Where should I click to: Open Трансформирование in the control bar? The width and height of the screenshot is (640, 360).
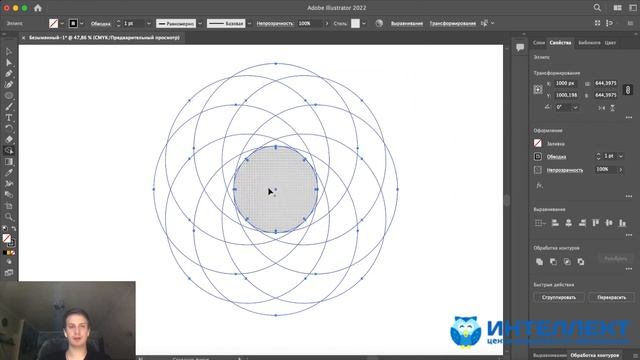click(452, 24)
